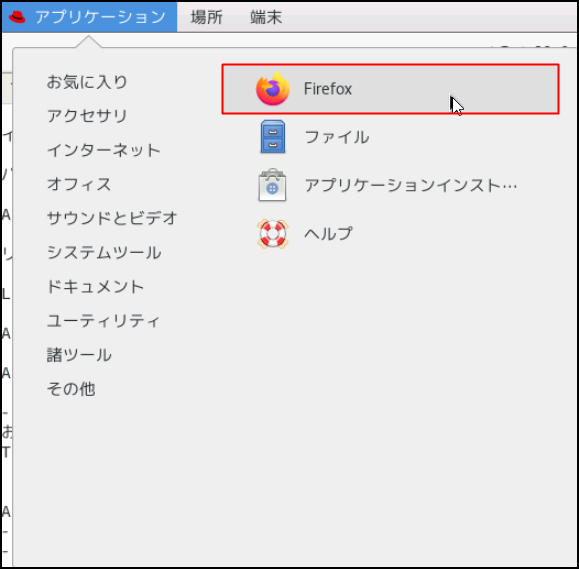Select the サウンドとビデオ category
The height and width of the screenshot is (569, 579).
(112, 218)
